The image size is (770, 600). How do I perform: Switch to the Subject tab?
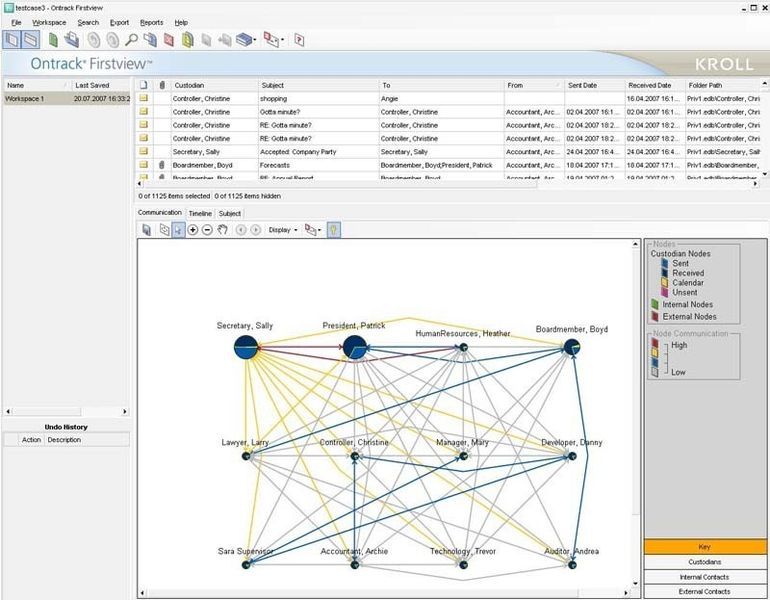pos(229,213)
